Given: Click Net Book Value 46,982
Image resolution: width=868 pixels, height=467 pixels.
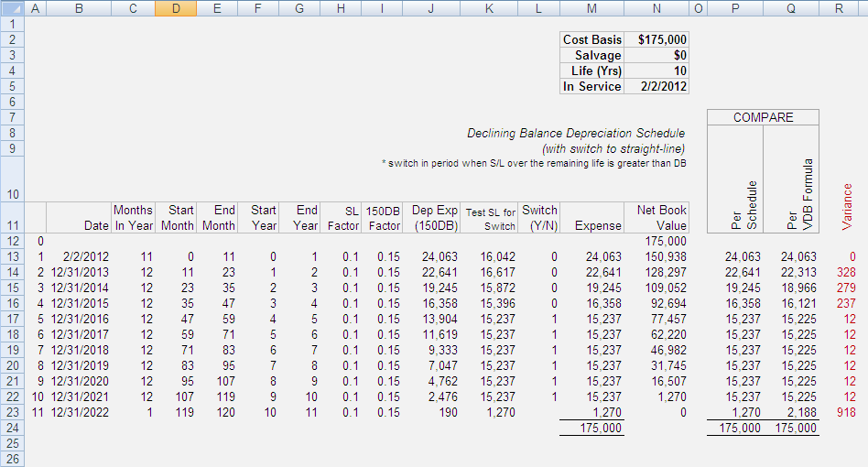Looking at the screenshot, I should [x=668, y=350].
